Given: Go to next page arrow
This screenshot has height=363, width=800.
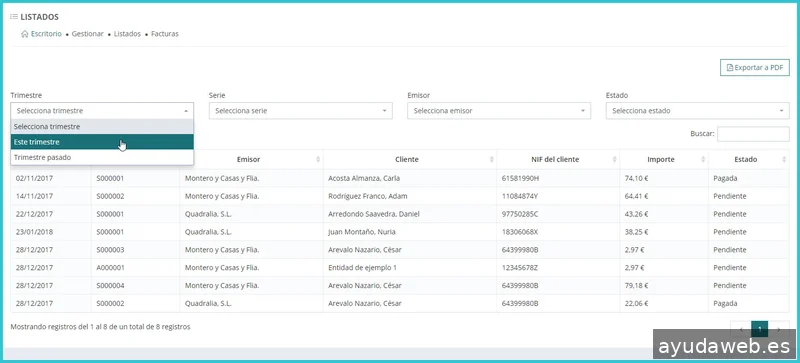Looking at the screenshot, I should [x=779, y=329].
